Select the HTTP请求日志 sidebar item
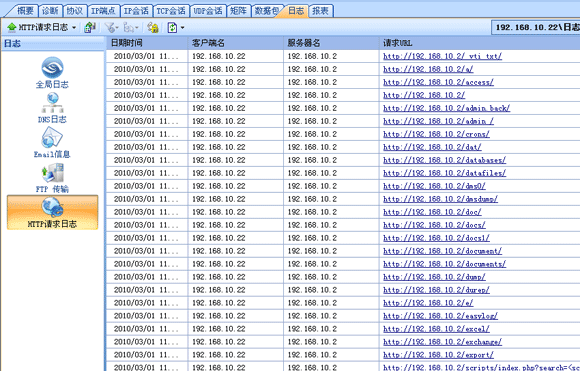Viewport: 580px width, 371px height. [52, 212]
